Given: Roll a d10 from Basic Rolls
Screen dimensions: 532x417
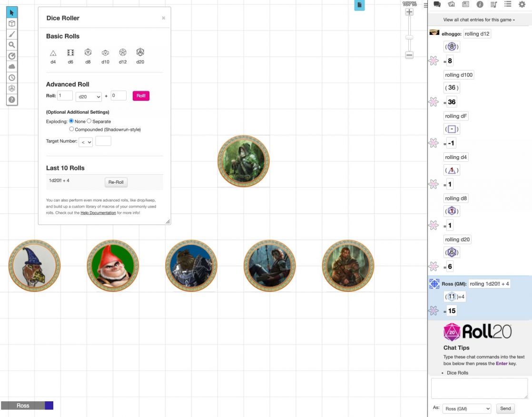Looking at the screenshot, I should coord(105,56).
